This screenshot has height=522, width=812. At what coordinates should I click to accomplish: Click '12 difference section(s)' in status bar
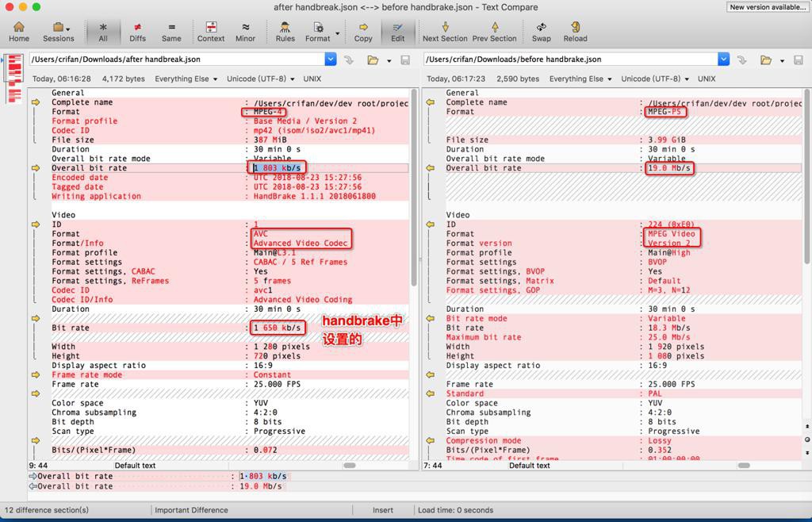(x=47, y=510)
